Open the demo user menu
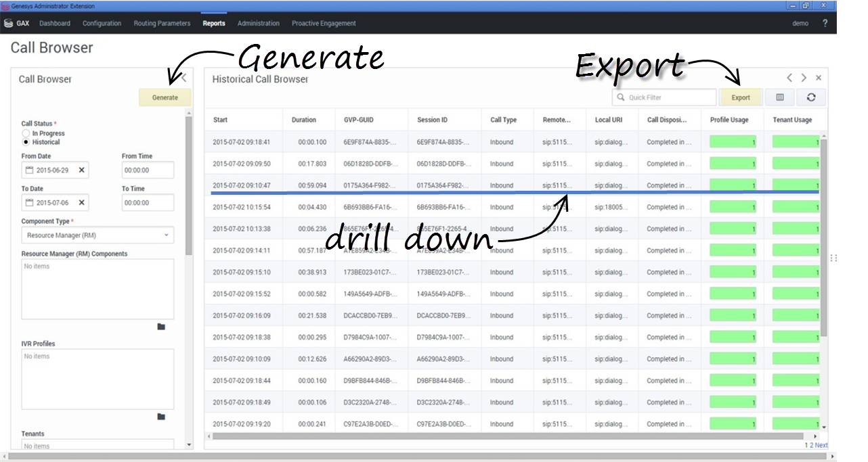Viewport: 868px width, 462px height. pyautogui.click(x=800, y=24)
